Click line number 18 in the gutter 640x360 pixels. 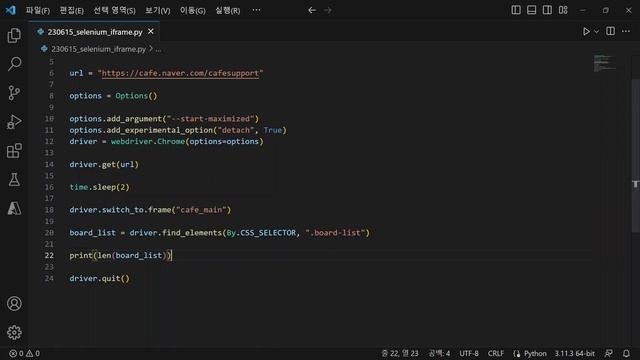49,210
